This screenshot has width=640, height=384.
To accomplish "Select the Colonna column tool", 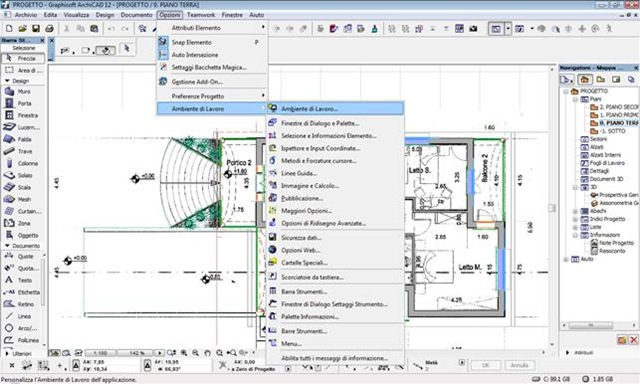I will click(x=23, y=163).
